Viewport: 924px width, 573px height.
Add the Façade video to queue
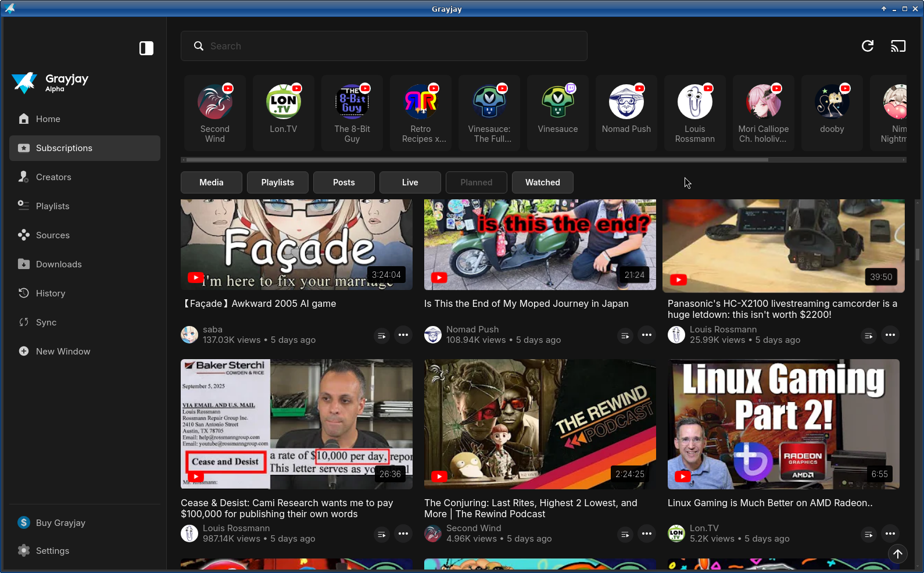point(382,335)
